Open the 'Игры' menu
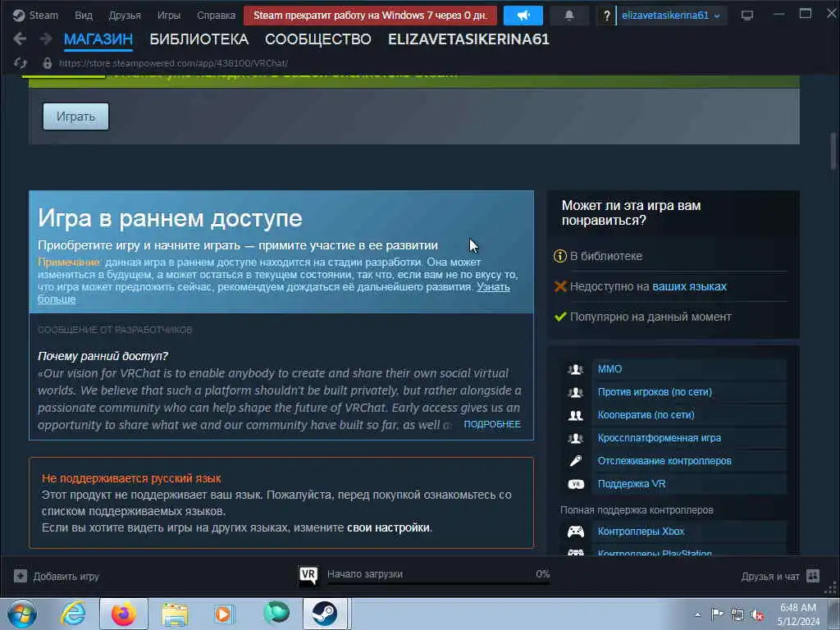The width and height of the screenshot is (840, 630). (169, 15)
